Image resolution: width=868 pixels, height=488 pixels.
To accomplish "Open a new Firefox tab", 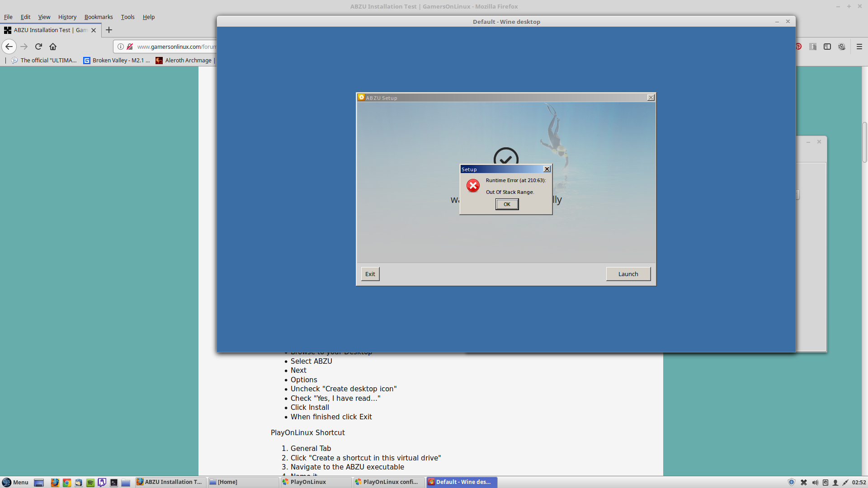I will 109,30.
